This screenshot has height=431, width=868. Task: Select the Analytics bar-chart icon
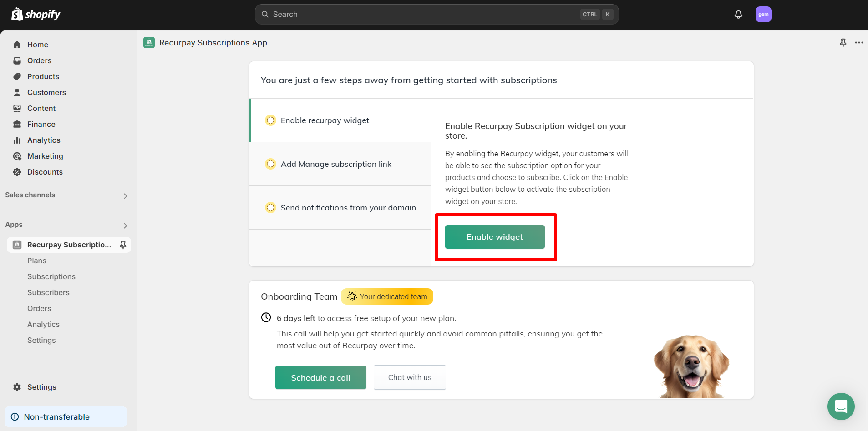[17, 140]
